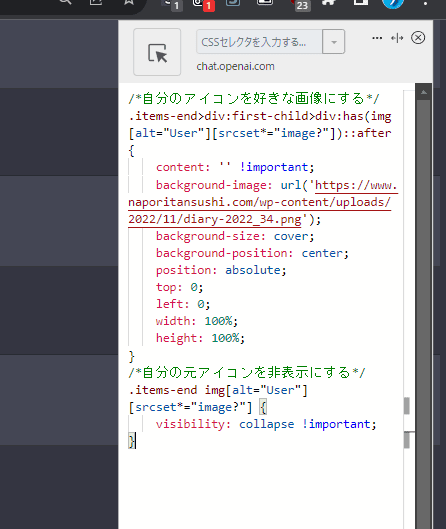Click the comment '自分のアイコンを好きな画像にする'
Viewport: 446px width, 529px height.
(x=253, y=99)
